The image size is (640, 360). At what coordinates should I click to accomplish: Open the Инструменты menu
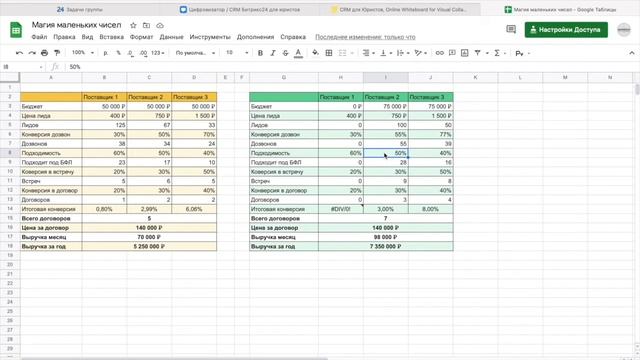(210, 37)
